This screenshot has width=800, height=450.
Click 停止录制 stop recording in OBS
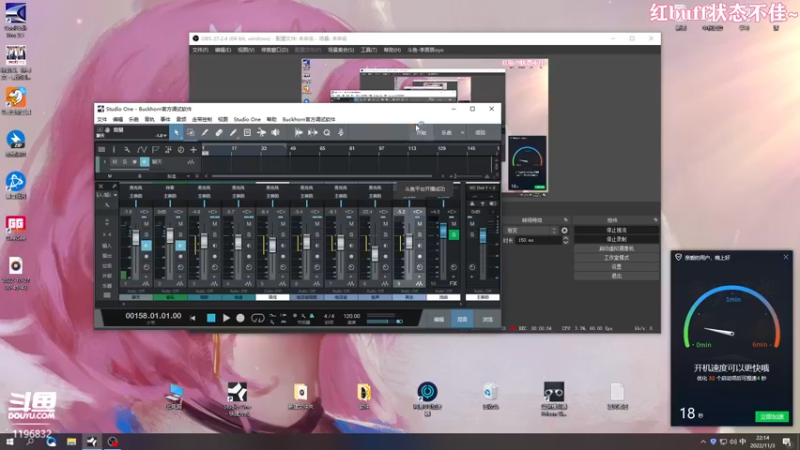point(616,239)
